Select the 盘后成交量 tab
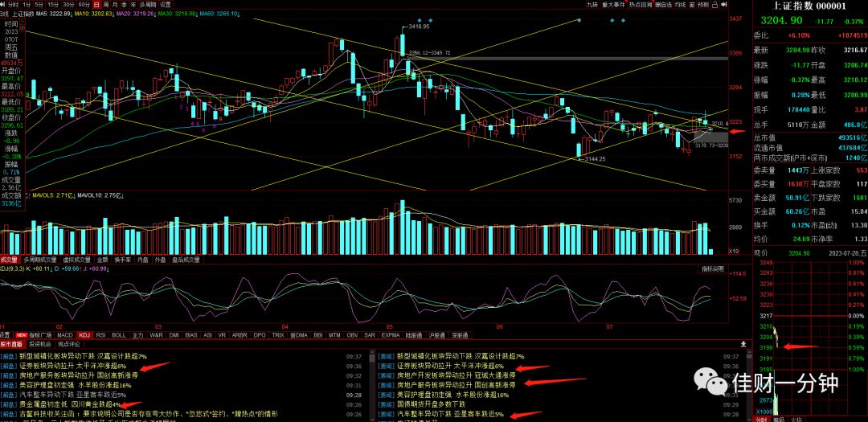 tap(186, 259)
